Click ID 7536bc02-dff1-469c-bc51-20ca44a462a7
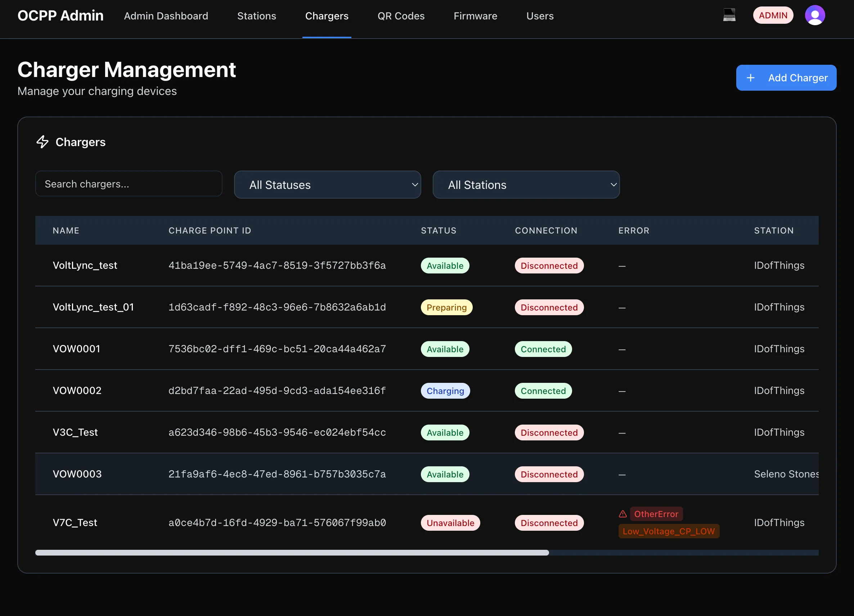Screen dimensions: 854x616 point(277,349)
